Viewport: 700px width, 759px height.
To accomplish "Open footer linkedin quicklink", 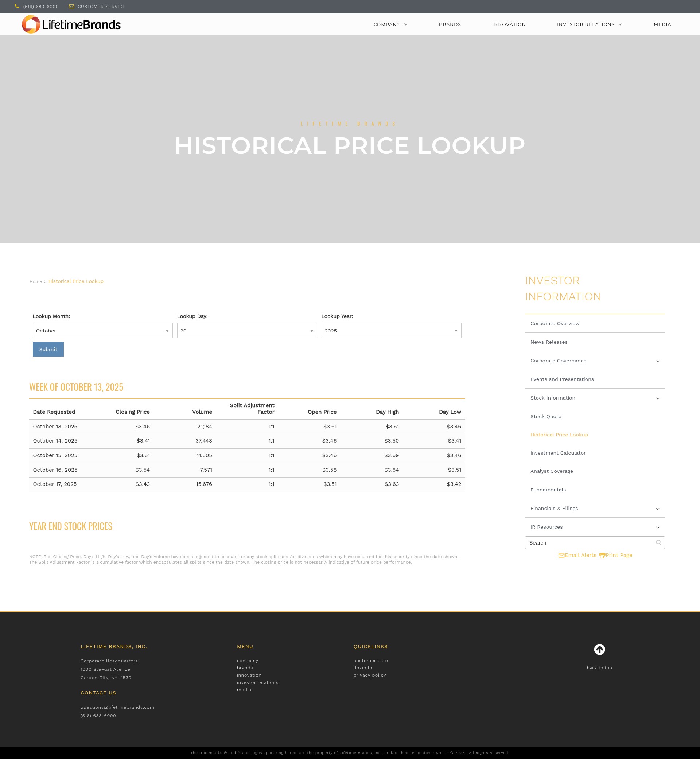I will 362,668.
